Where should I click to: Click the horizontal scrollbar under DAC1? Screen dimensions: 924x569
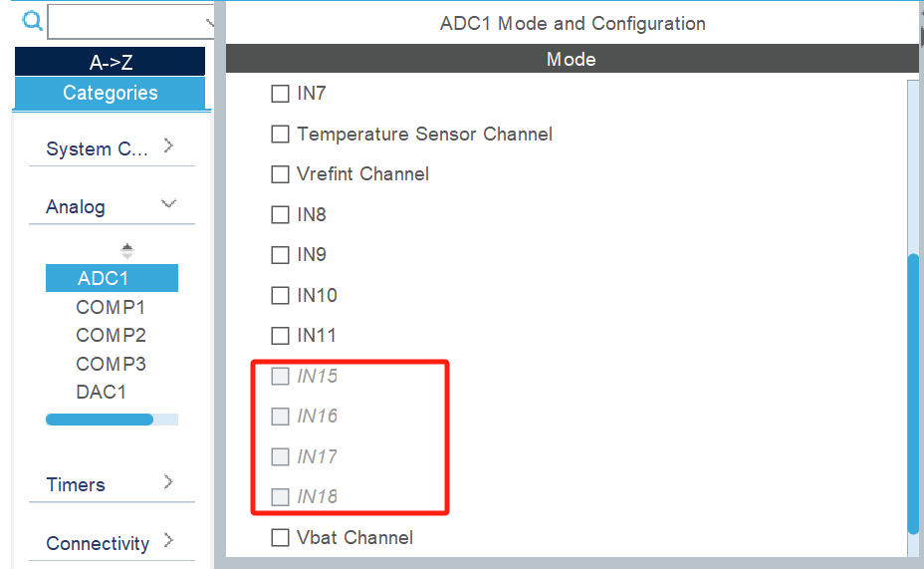pyautogui.click(x=100, y=420)
